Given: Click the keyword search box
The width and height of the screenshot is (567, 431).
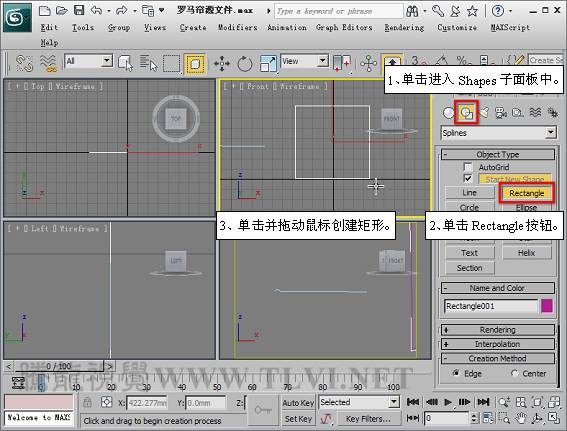Looking at the screenshot, I should [x=338, y=11].
